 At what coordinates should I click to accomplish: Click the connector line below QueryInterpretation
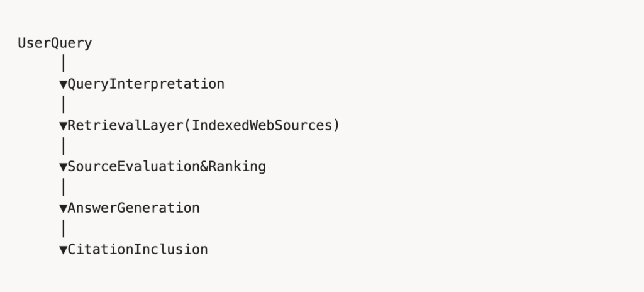pos(63,104)
